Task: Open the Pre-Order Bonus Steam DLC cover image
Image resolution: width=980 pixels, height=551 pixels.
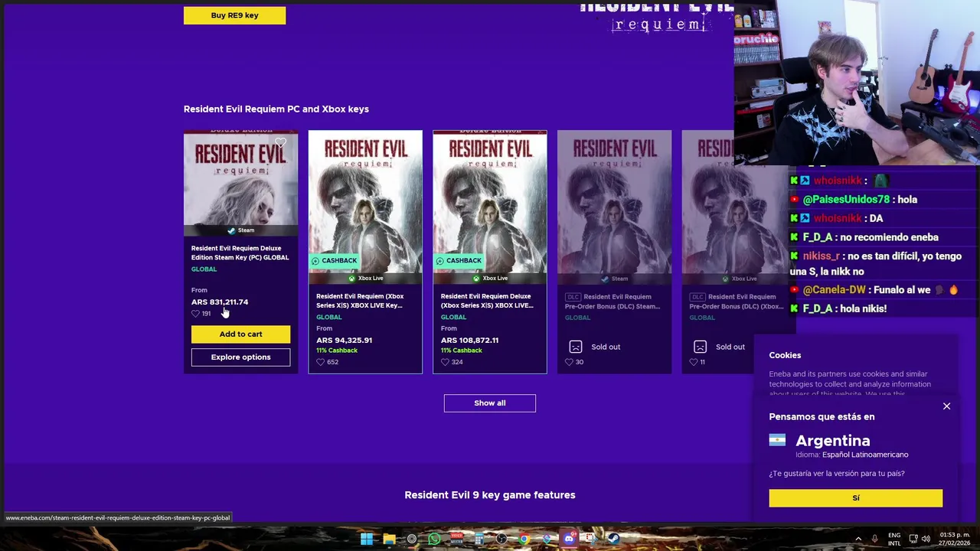Action: coord(614,207)
